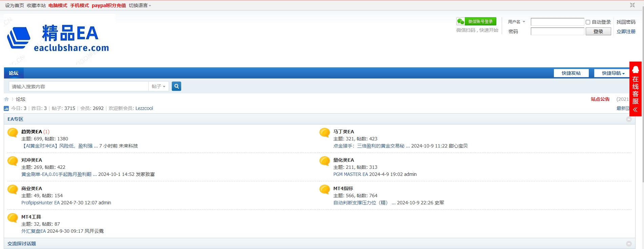Open the MT4工具 forum title

click(x=31, y=217)
